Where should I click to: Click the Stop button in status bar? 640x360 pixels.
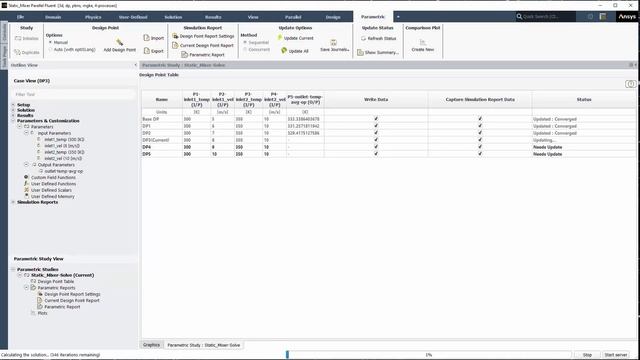coord(587,355)
